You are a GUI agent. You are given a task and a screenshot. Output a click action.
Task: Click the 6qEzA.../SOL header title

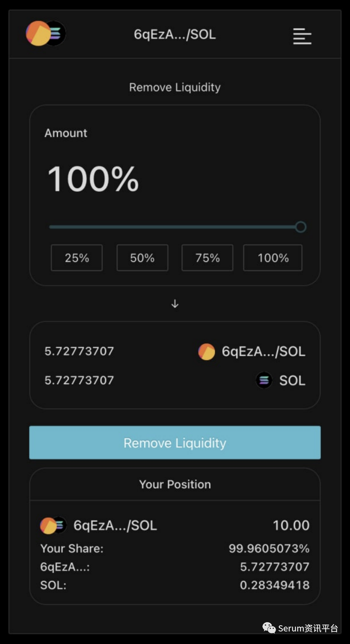(x=175, y=34)
